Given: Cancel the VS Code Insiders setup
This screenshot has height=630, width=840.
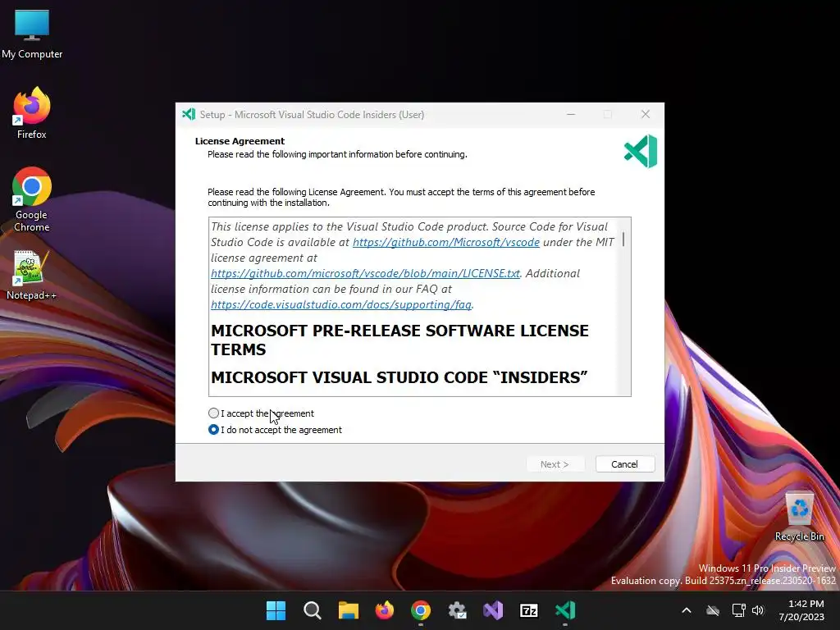Looking at the screenshot, I should [x=624, y=464].
